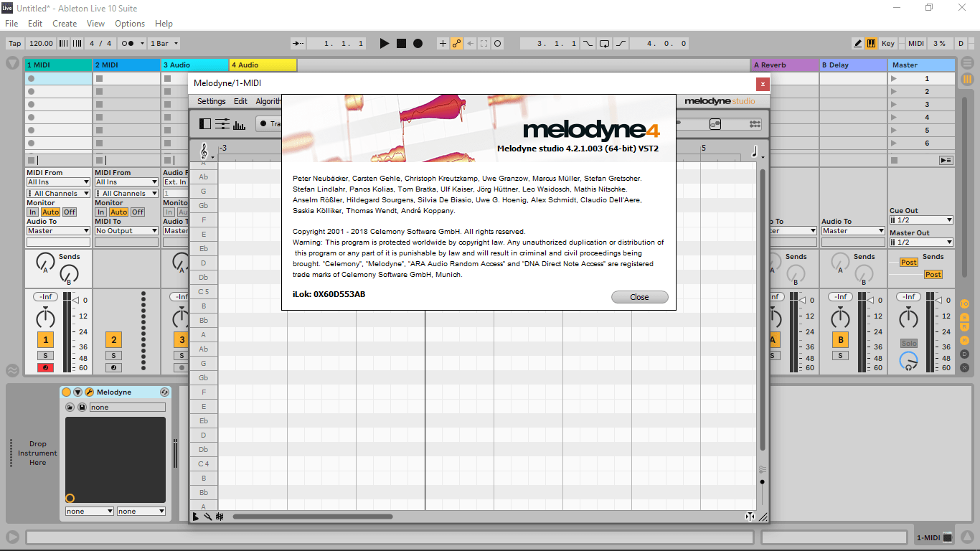
Task: Toggle the Loop switch in the transport
Action: pos(604,43)
